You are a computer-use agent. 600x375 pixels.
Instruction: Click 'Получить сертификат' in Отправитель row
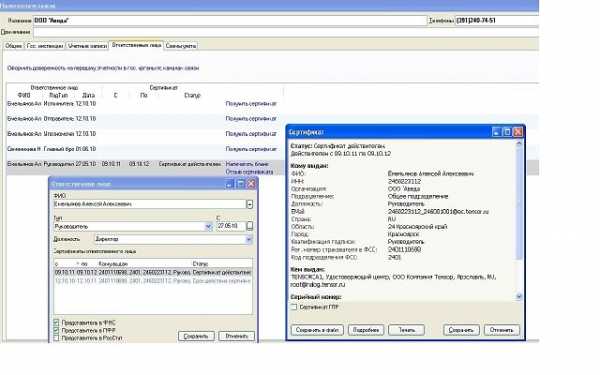[x=251, y=119]
